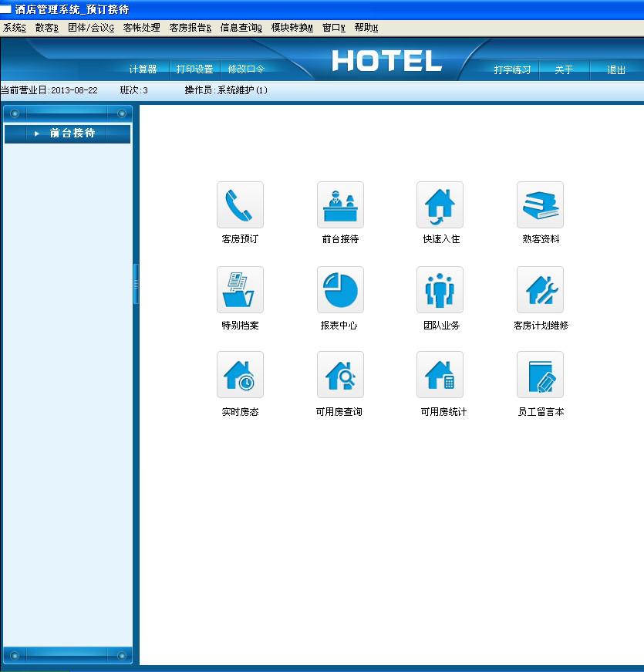Click the 班次:3 status text
Image resolution: width=644 pixels, height=672 pixels.
click(133, 90)
